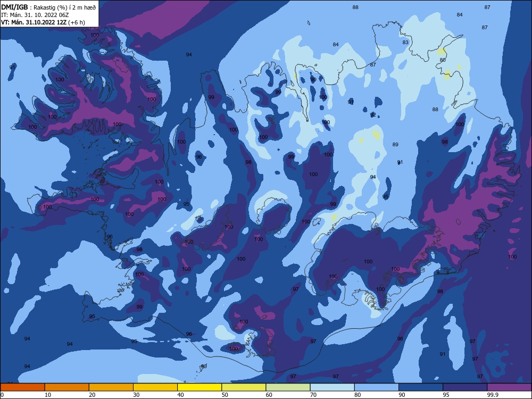Click the map humidity value 83
The height and width of the screenshot is (399, 532).
click(x=405, y=43)
